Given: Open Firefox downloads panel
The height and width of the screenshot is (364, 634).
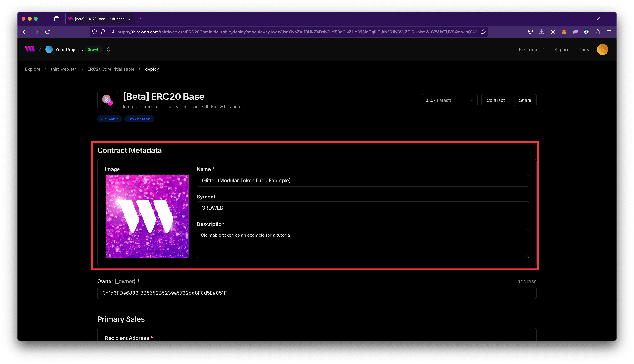Looking at the screenshot, I should pyautogui.click(x=541, y=32).
